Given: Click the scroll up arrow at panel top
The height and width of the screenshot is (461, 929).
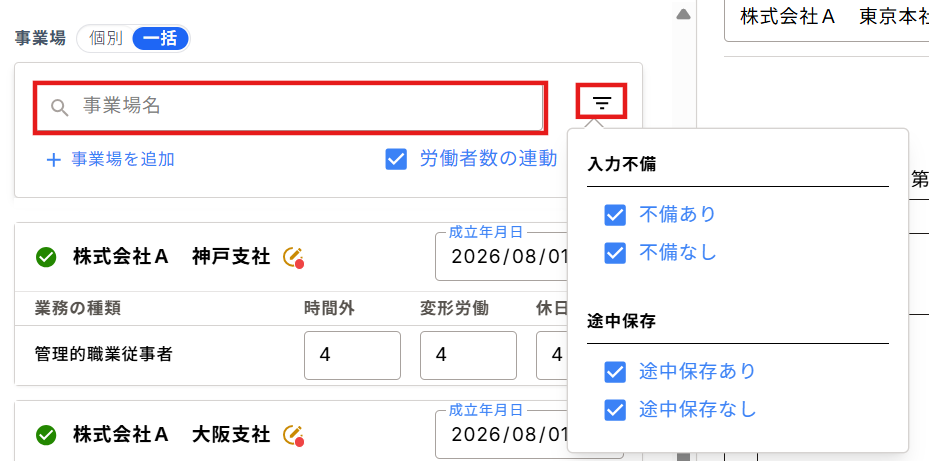Looking at the screenshot, I should (684, 14).
